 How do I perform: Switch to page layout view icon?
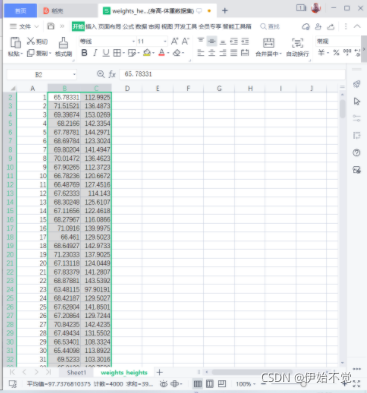(210, 384)
